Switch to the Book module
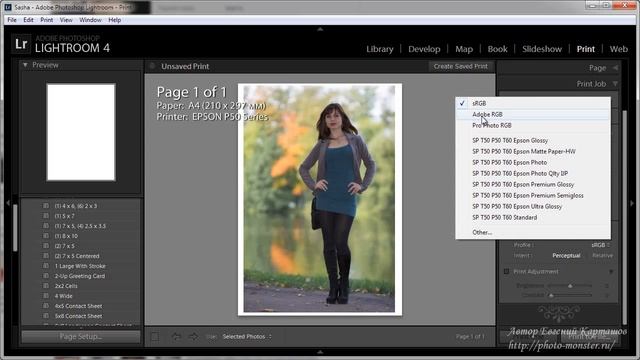This screenshot has height=360, width=640. click(498, 49)
